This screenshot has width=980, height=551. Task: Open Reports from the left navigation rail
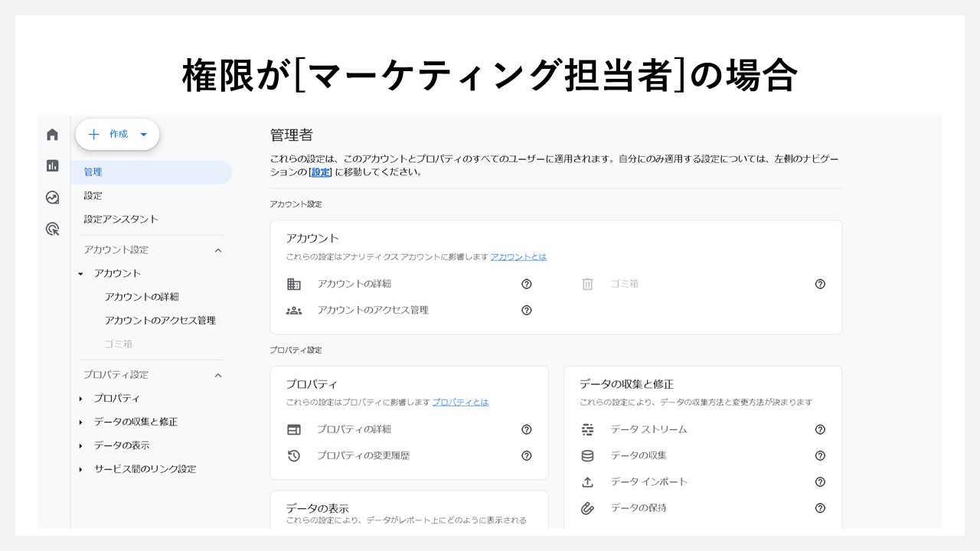click(x=51, y=165)
